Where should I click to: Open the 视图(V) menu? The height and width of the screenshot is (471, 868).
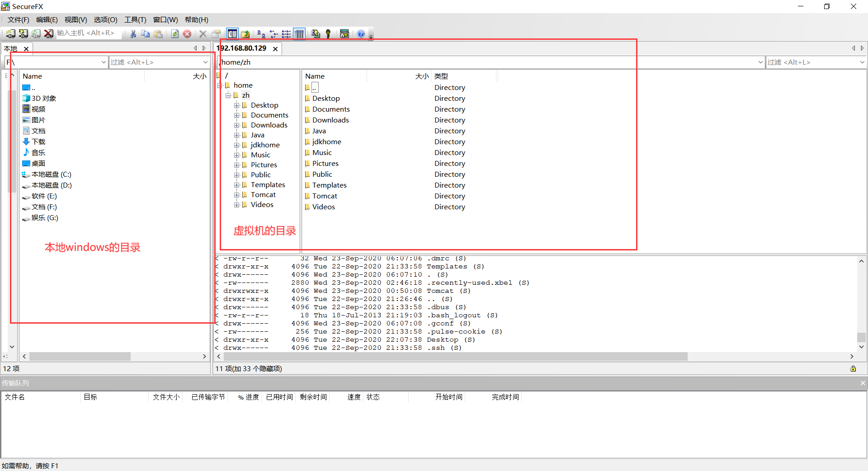tap(75, 19)
